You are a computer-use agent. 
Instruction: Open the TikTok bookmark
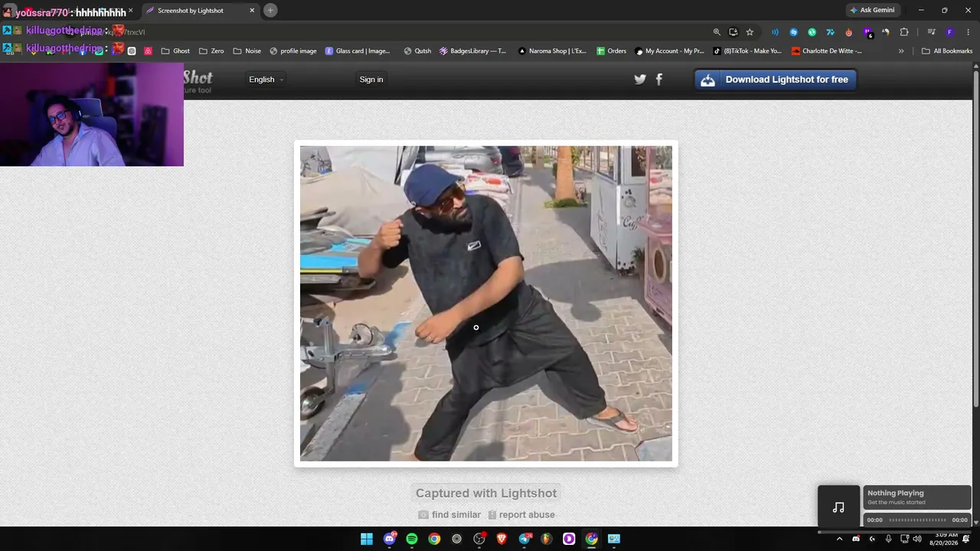(x=747, y=51)
